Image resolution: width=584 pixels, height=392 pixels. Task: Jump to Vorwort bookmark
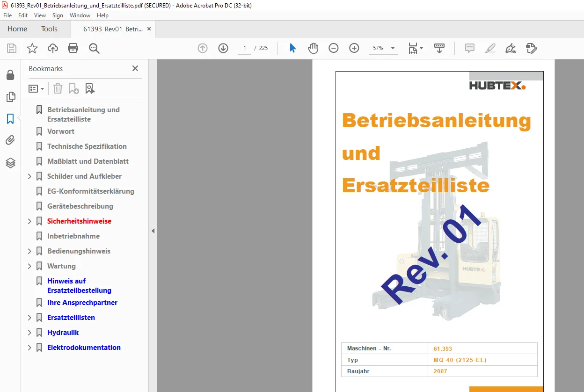61,131
